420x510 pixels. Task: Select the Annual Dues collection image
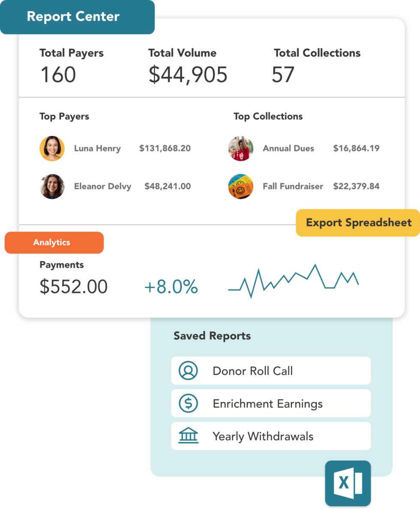click(x=240, y=148)
